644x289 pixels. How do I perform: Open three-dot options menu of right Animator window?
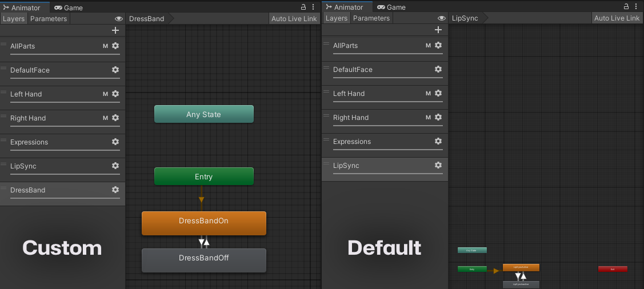636,7
